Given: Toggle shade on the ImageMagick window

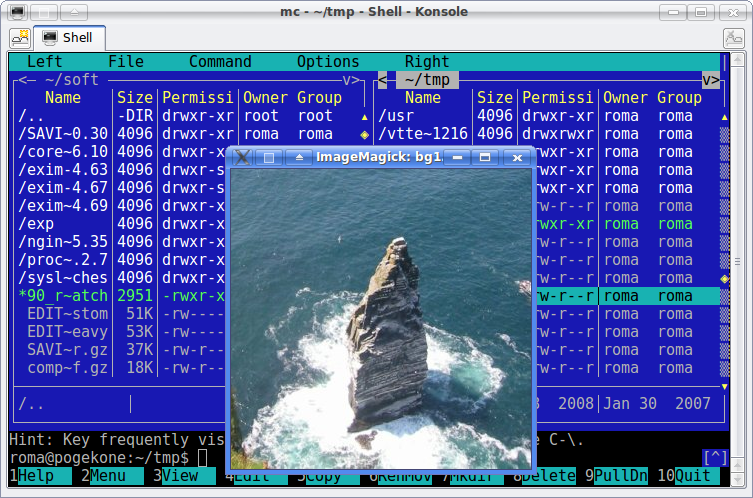Looking at the screenshot, I should click(298, 157).
